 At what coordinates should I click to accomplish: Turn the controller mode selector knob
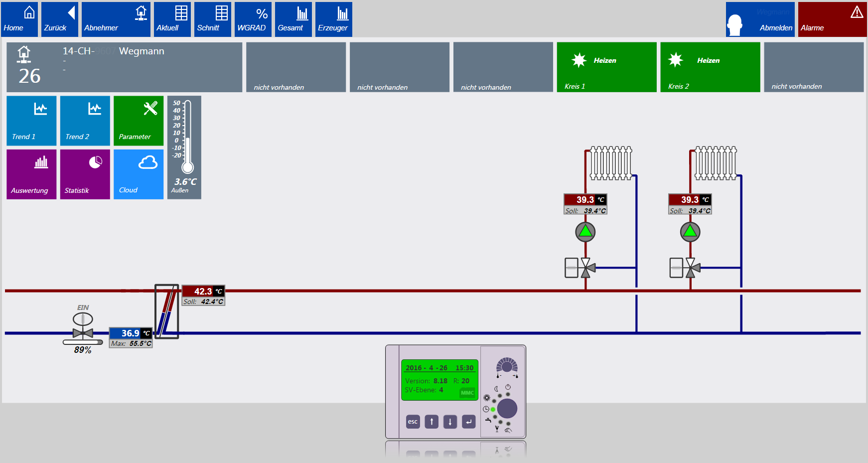(x=507, y=409)
